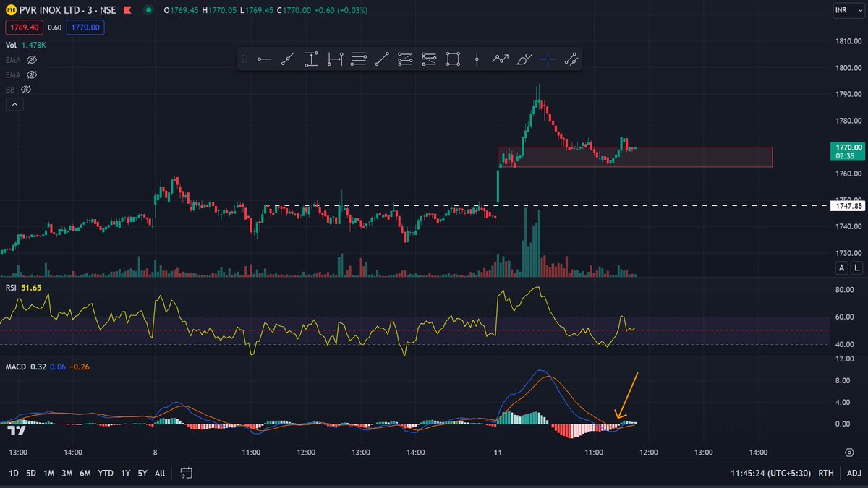Select the Vol indicator legend label

(x=11, y=45)
